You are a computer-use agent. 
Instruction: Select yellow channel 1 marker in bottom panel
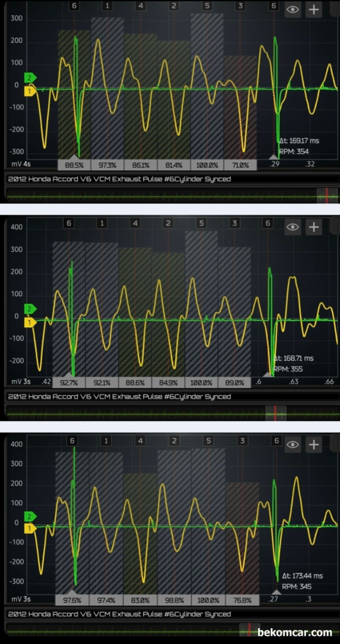(30, 528)
